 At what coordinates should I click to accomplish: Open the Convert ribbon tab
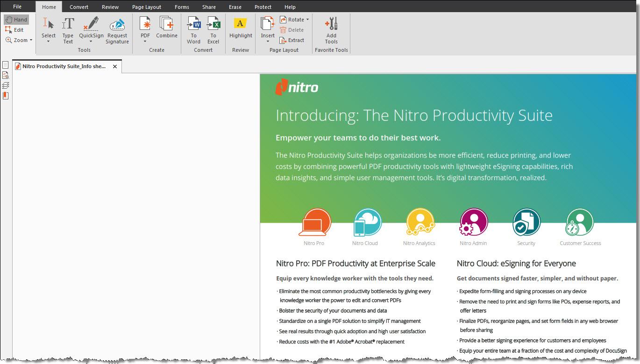pos(79,7)
